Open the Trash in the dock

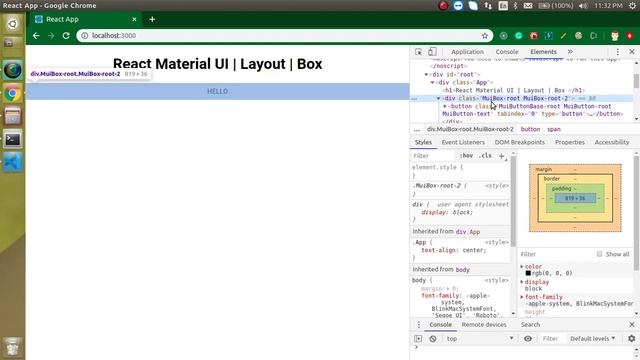point(13,346)
